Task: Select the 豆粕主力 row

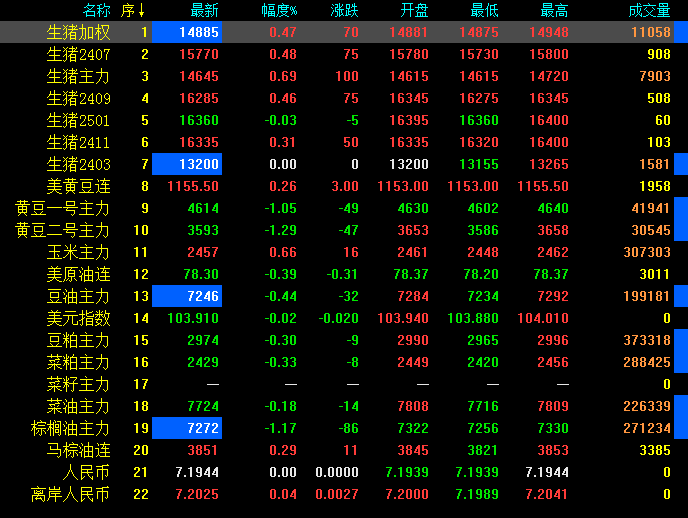Action: click(x=78, y=340)
